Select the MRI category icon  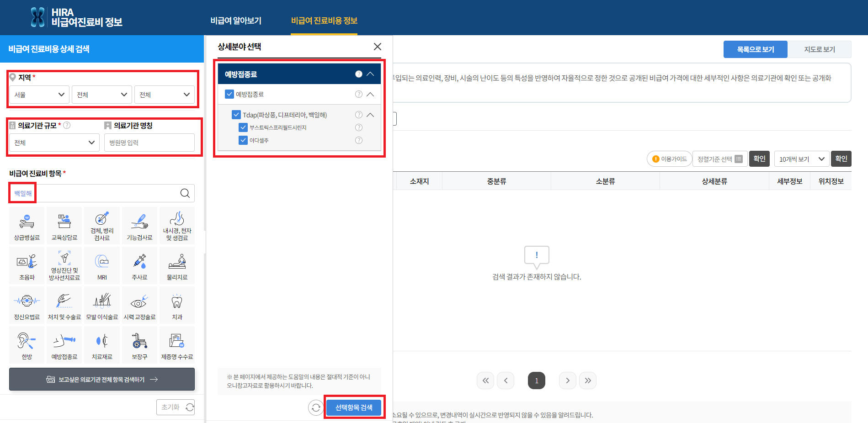pyautogui.click(x=101, y=265)
